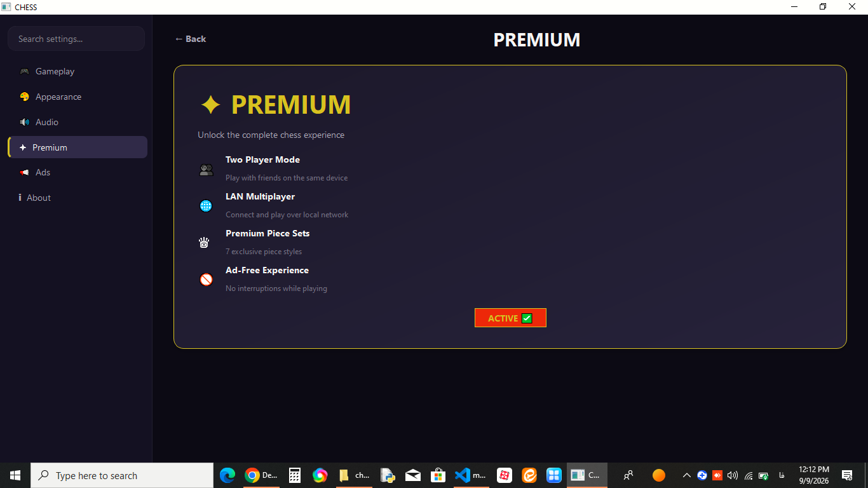Click the Premium Piece Sets queen icon

[204, 242]
